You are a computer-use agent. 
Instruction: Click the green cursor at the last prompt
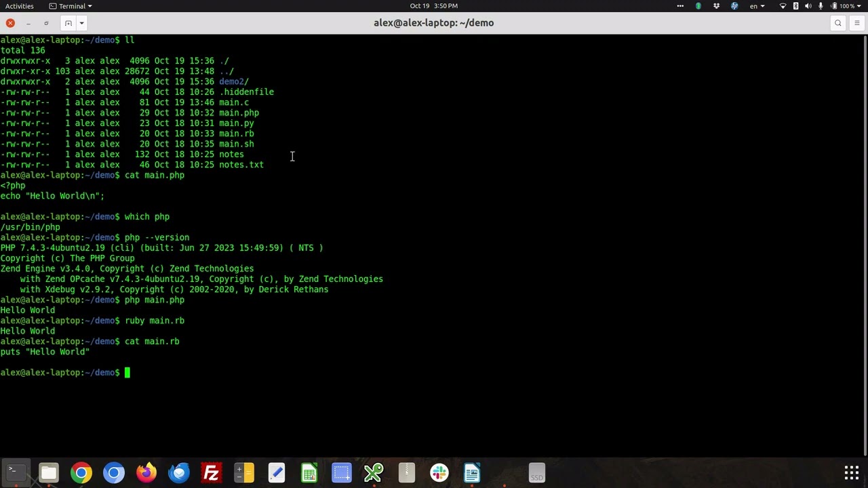(x=127, y=372)
